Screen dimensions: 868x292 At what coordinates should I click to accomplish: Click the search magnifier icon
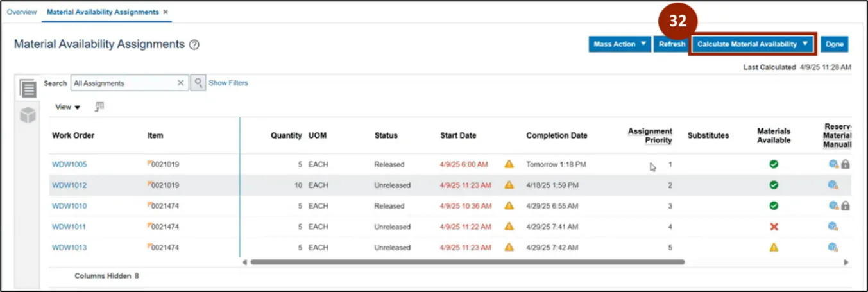pyautogui.click(x=198, y=83)
